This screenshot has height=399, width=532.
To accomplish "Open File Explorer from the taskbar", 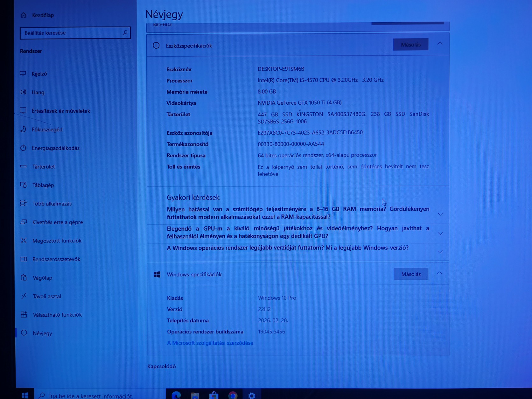I will coord(195,395).
